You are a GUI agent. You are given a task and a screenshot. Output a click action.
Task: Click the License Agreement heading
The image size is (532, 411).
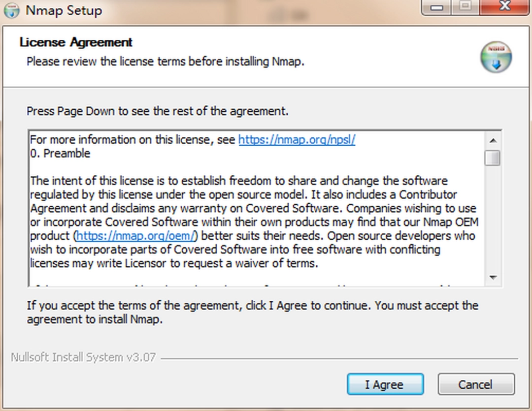pos(76,42)
